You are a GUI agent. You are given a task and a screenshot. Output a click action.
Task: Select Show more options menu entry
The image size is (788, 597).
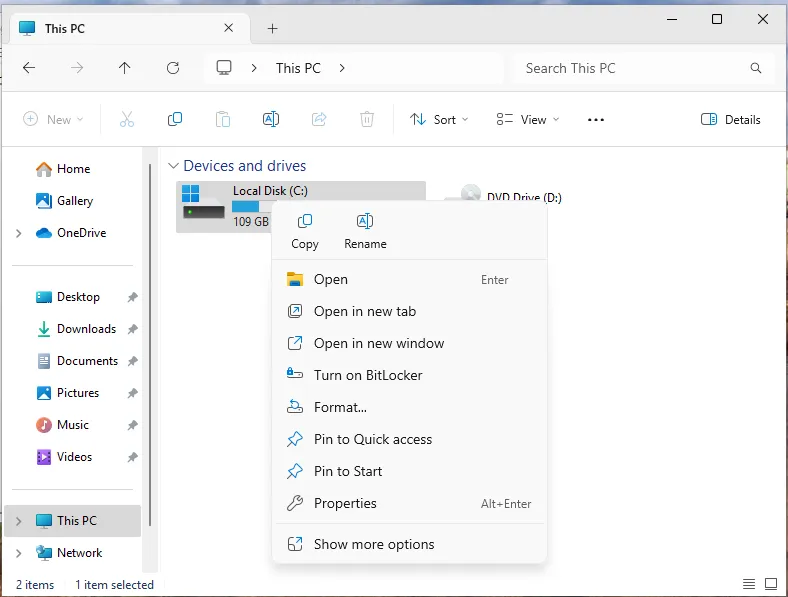[374, 544]
